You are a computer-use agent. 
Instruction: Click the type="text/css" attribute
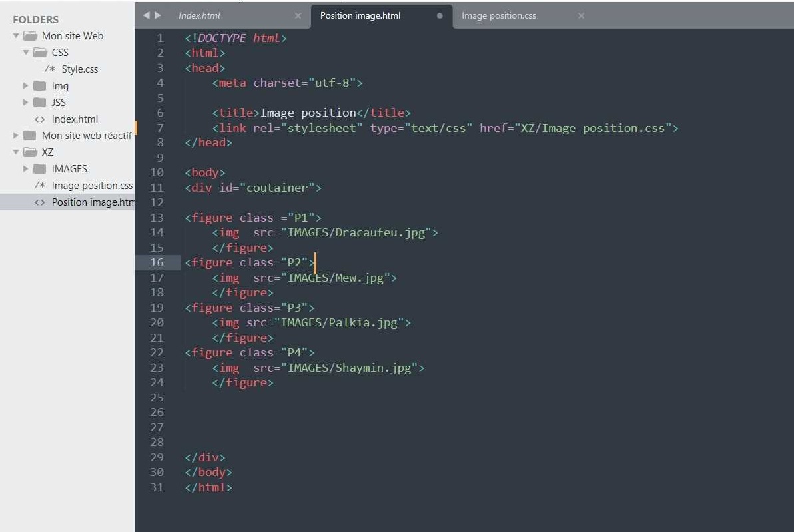point(421,128)
